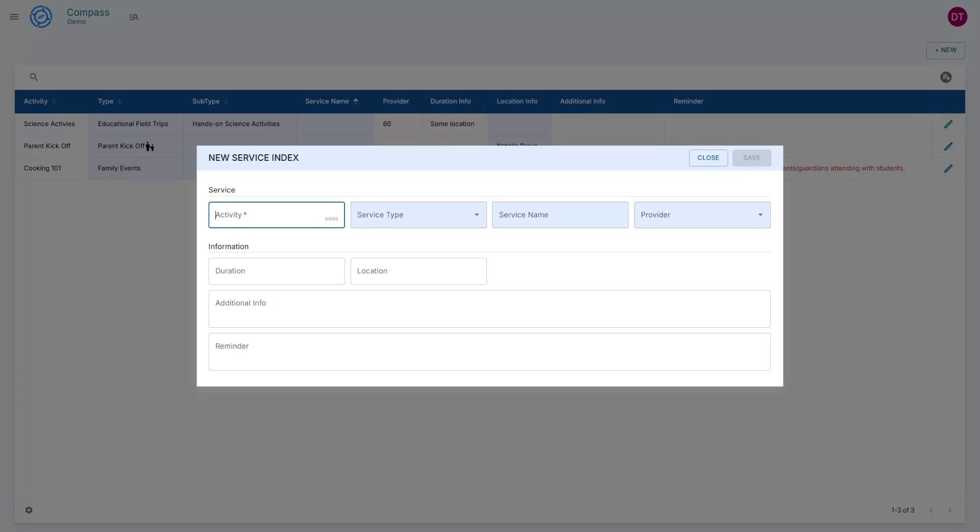The width and height of the screenshot is (980, 532).
Task: Open advanced search next to Compass title
Action: point(134,17)
